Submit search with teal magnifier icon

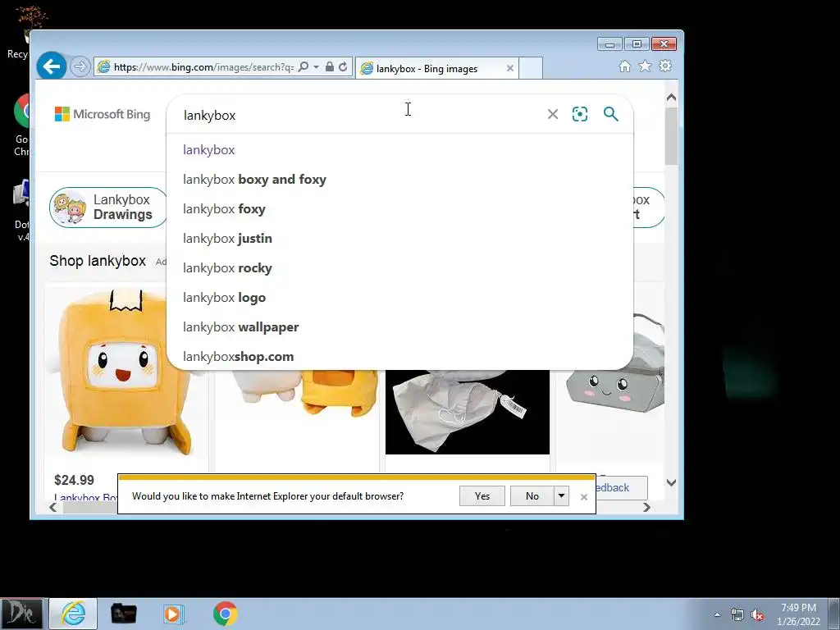point(610,114)
